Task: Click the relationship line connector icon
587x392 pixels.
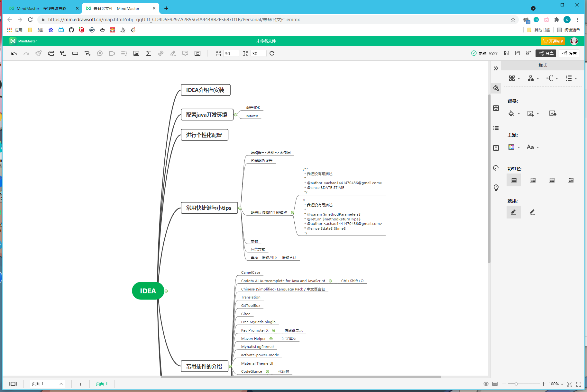Action: tap(87, 53)
